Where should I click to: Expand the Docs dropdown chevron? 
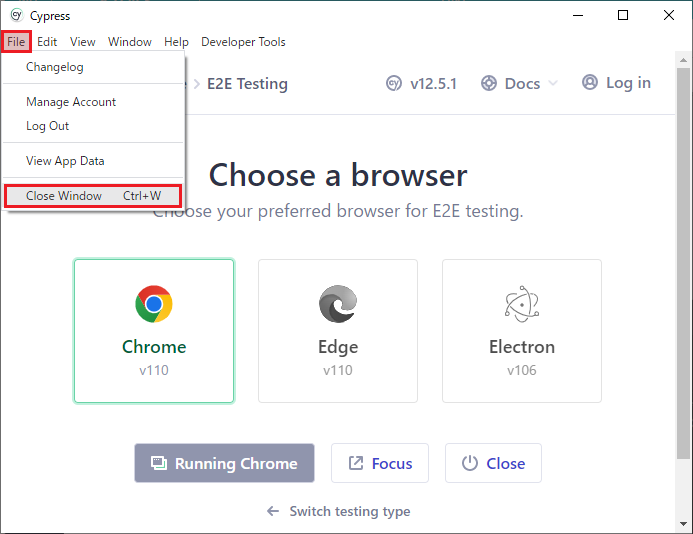[553, 83]
